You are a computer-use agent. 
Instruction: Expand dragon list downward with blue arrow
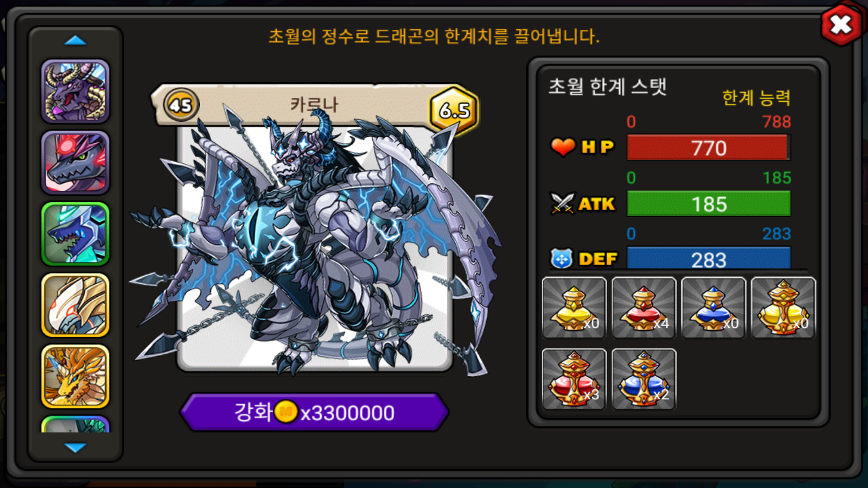pos(75,447)
